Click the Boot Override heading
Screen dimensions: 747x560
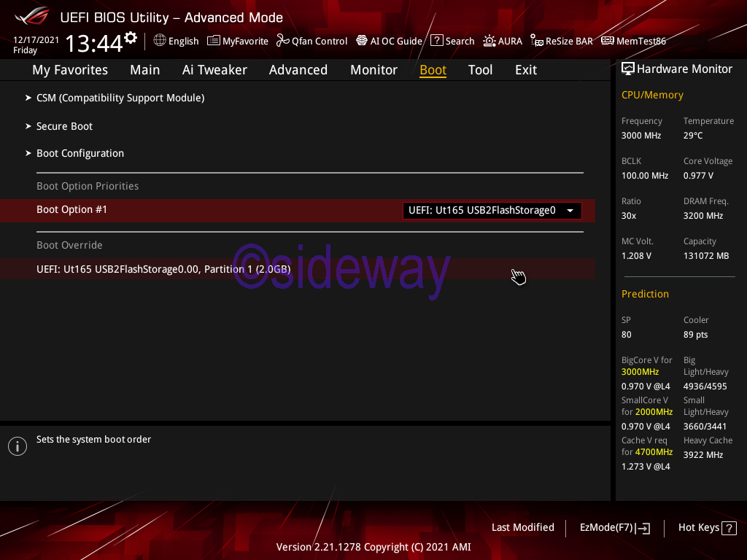(x=69, y=245)
